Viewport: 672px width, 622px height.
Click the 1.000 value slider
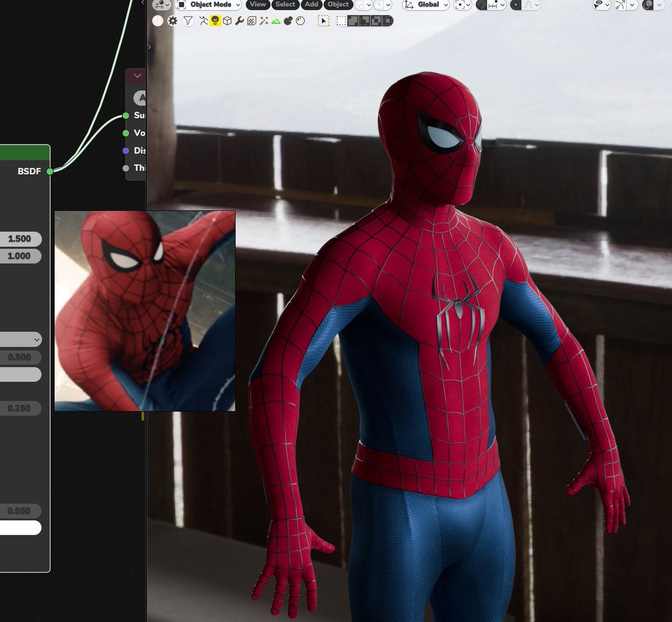click(21, 256)
